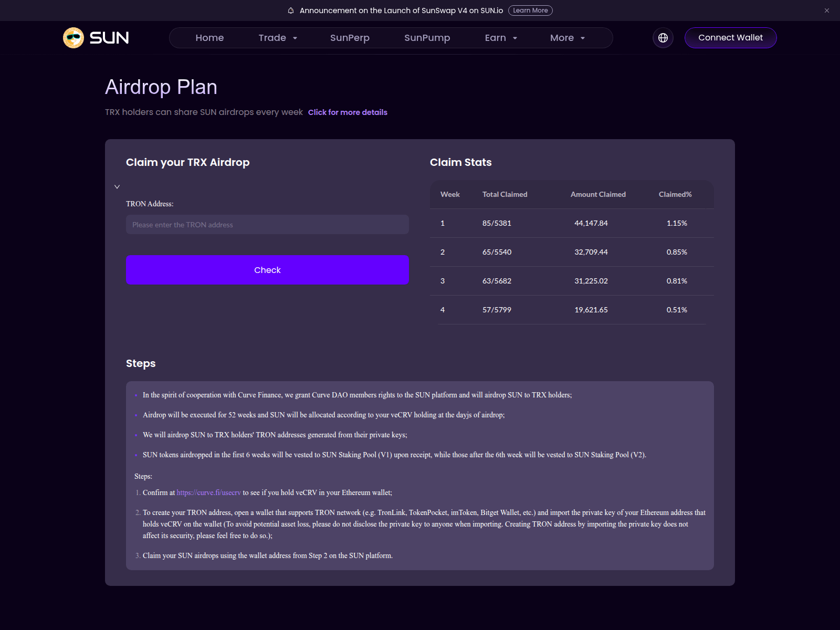Click the 44,147.84 amount cell
The width and height of the screenshot is (840, 630).
[591, 223]
